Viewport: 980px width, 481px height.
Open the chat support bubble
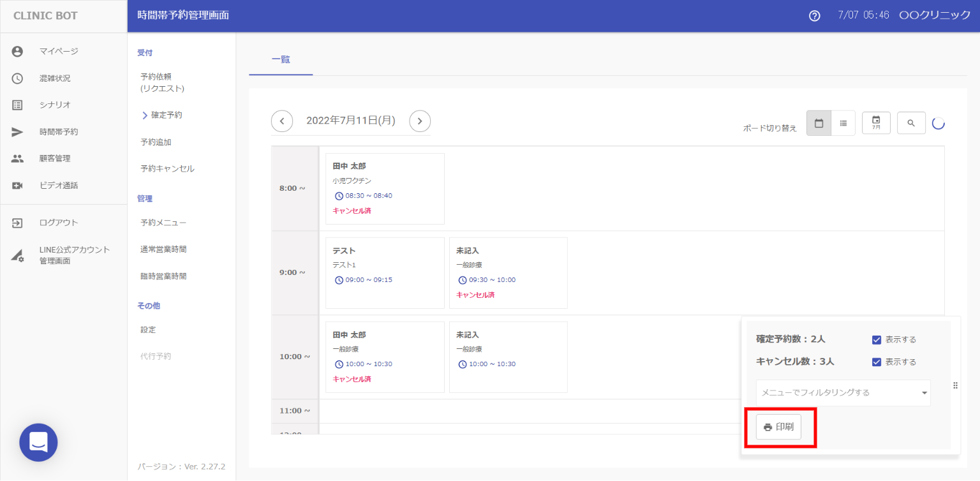[x=38, y=442]
